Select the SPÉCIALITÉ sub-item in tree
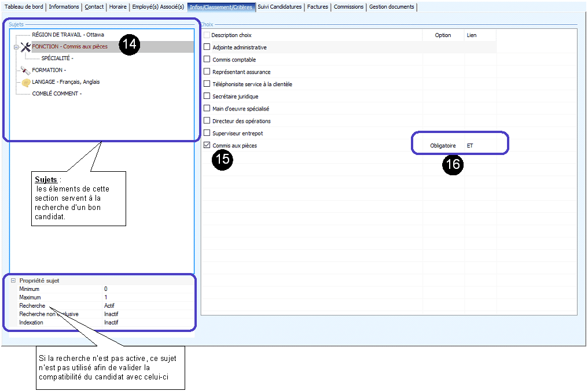Screen dimensions: 588x391 (x=57, y=58)
